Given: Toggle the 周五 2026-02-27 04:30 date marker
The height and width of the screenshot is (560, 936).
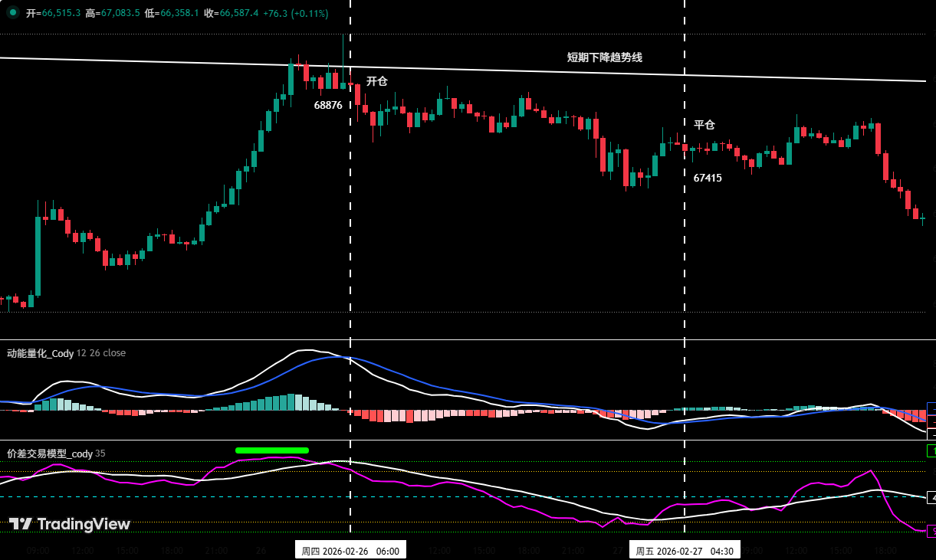Looking at the screenshot, I should pos(683,550).
